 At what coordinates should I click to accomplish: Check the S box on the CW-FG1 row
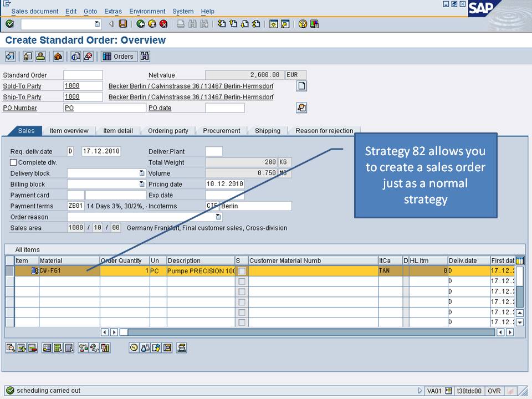242,271
